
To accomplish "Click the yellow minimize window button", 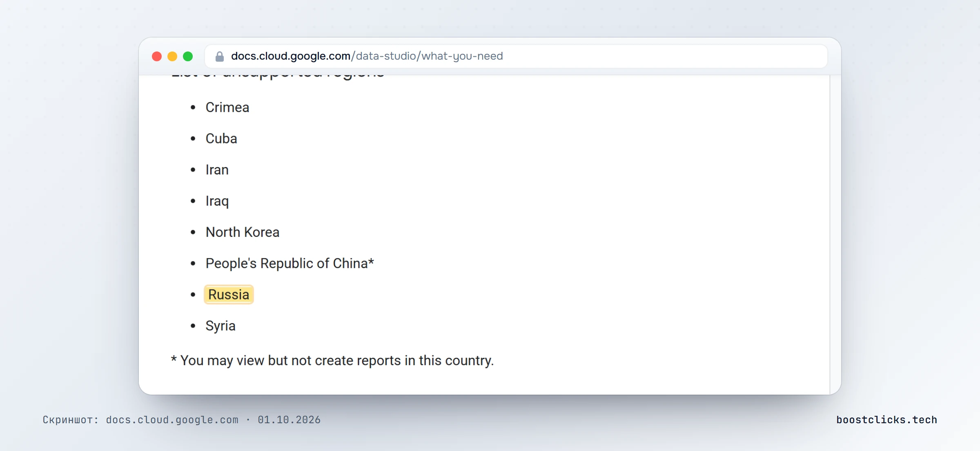I will (172, 56).
